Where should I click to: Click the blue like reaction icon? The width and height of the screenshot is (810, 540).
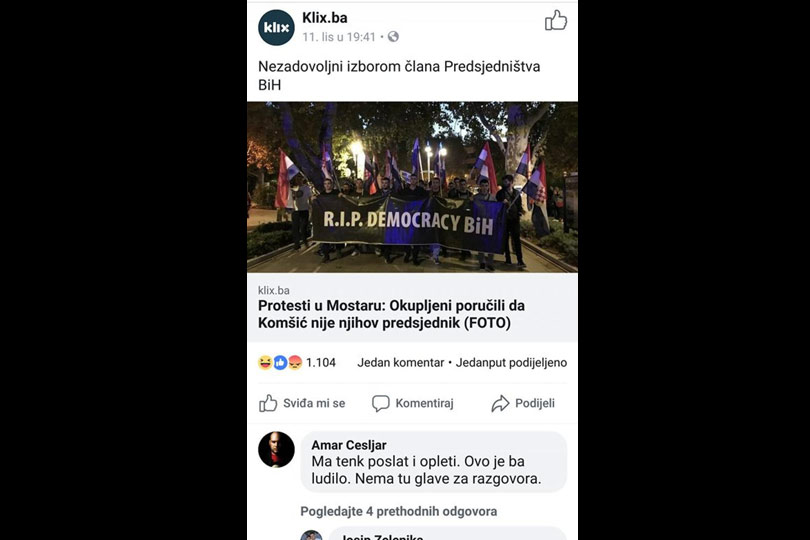[280, 363]
